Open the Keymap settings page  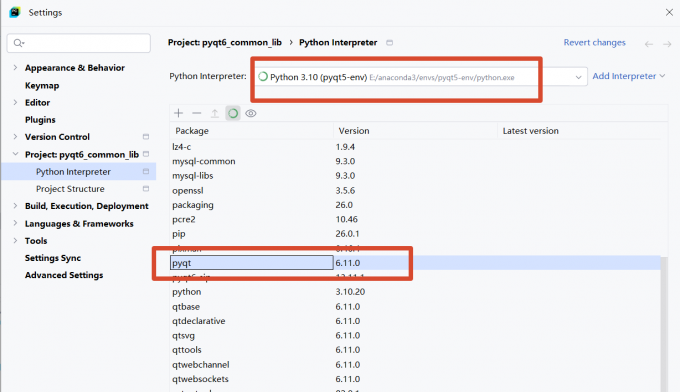[42, 85]
